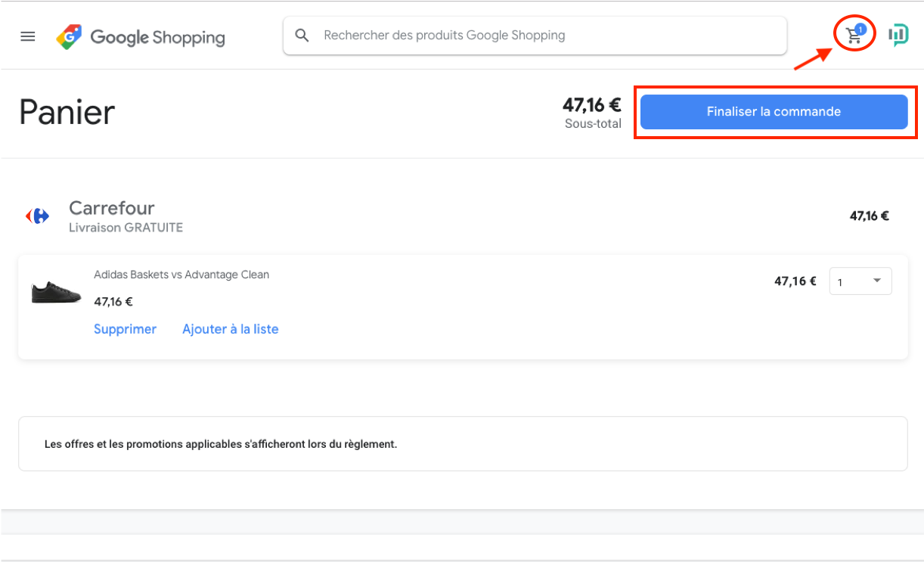
Task: Click the 47,16 € subtotal amount
Action: pos(591,104)
